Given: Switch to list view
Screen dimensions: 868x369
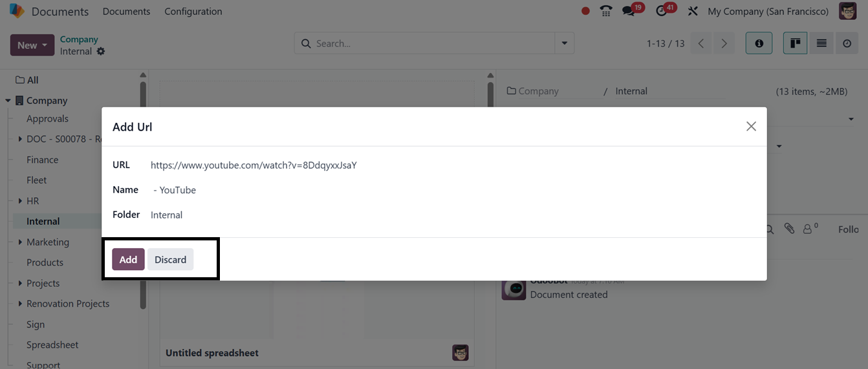Looking at the screenshot, I should (x=821, y=43).
